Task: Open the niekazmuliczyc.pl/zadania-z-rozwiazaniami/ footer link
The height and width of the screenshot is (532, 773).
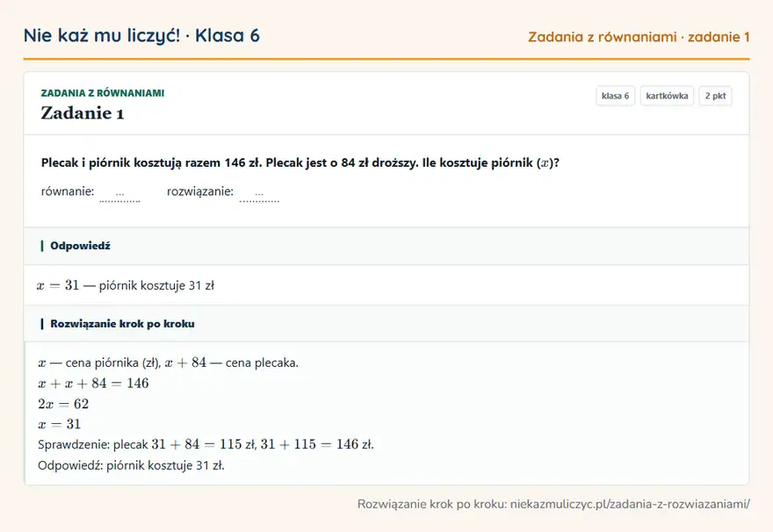Action: [630, 505]
